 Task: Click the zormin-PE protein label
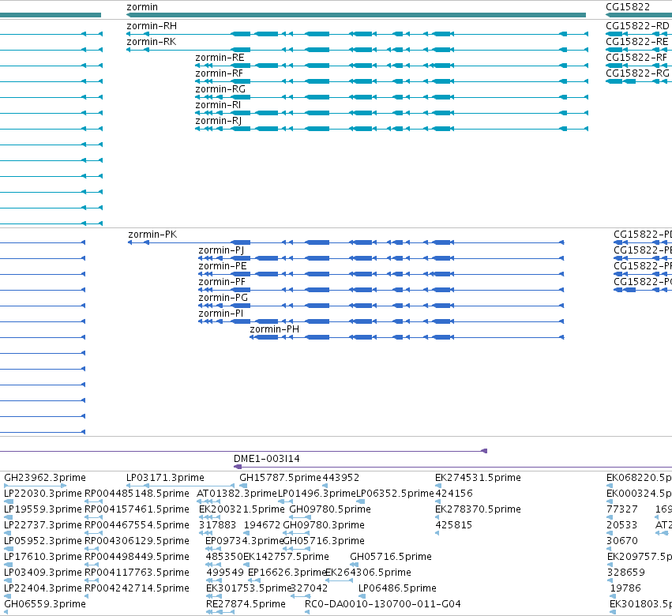point(223,266)
